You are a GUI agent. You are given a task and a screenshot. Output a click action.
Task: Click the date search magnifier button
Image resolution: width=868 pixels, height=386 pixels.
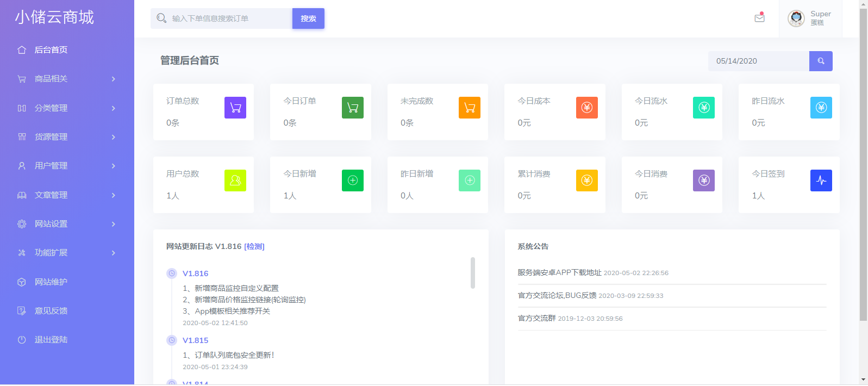tap(821, 61)
